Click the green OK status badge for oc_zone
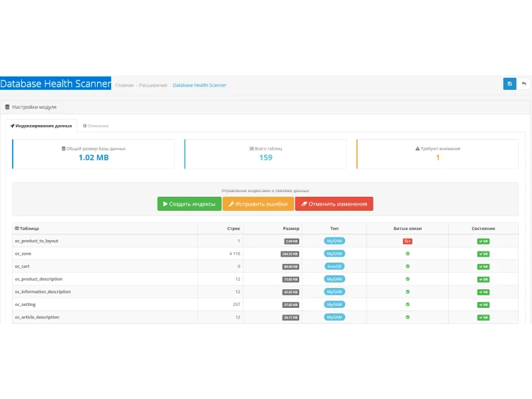The height and width of the screenshot is (399, 532). [483, 254]
